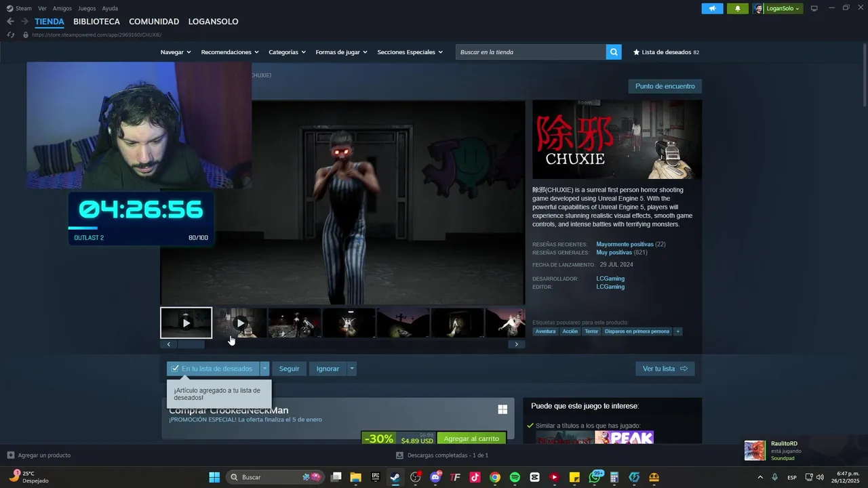Open the RaulitoRD friend notification avatar
This screenshot has height=488, width=868.
tap(755, 451)
